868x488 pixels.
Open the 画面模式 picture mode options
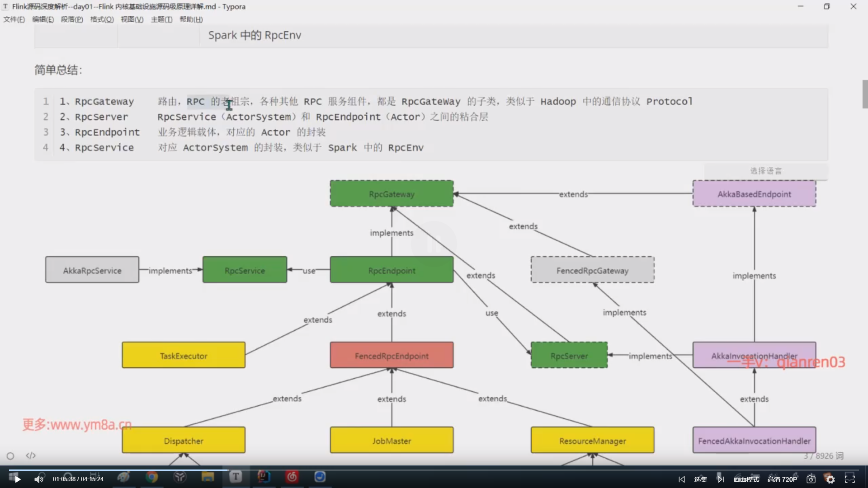[x=746, y=479]
